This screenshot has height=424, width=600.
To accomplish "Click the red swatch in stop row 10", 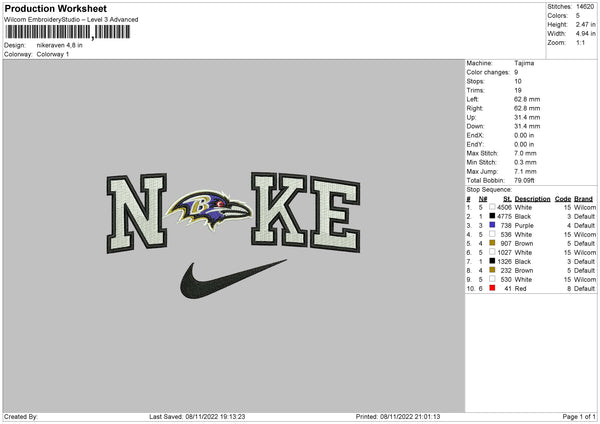I will coord(492,288).
